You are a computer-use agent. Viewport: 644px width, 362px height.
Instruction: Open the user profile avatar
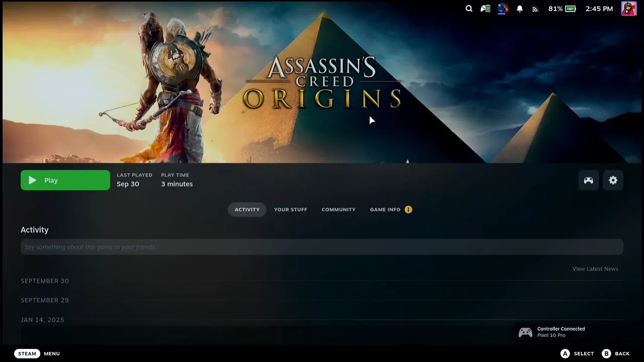click(629, 9)
